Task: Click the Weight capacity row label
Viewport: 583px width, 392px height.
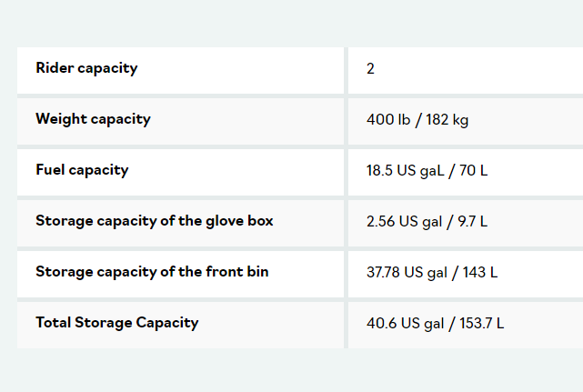Action: click(93, 119)
